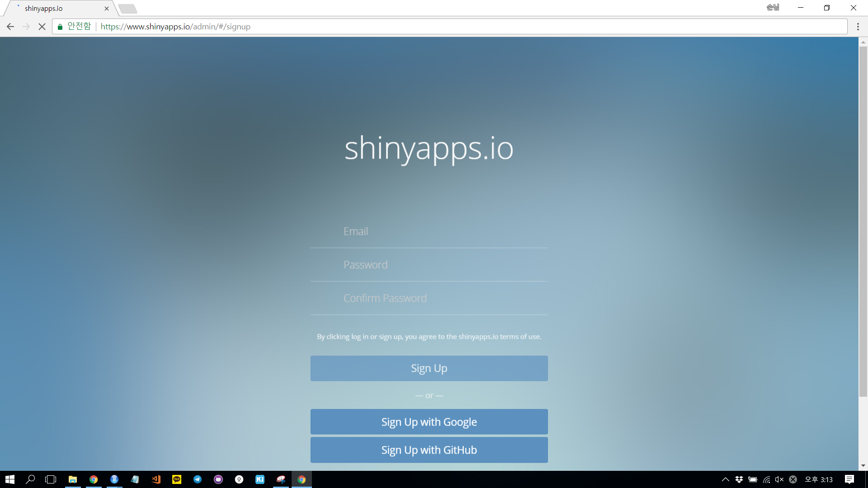Open Dropbox tray icon
Image resolution: width=868 pixels, height=488 pixels.
pyautogui.click(x=739, y=479)
